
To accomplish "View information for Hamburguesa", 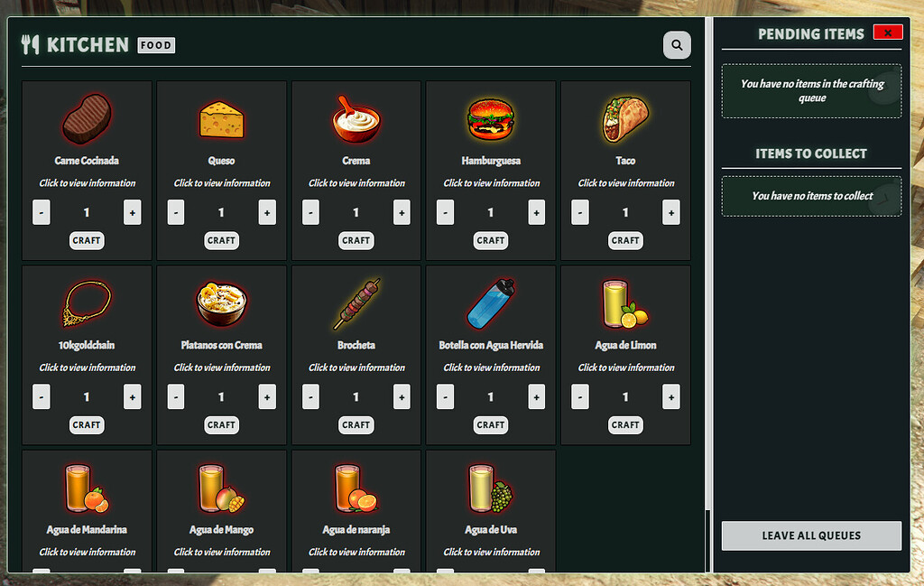I will coord(490,182).
